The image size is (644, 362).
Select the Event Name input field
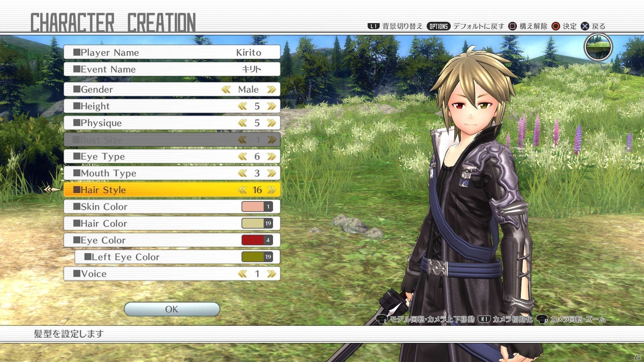(x=172, y=70)
